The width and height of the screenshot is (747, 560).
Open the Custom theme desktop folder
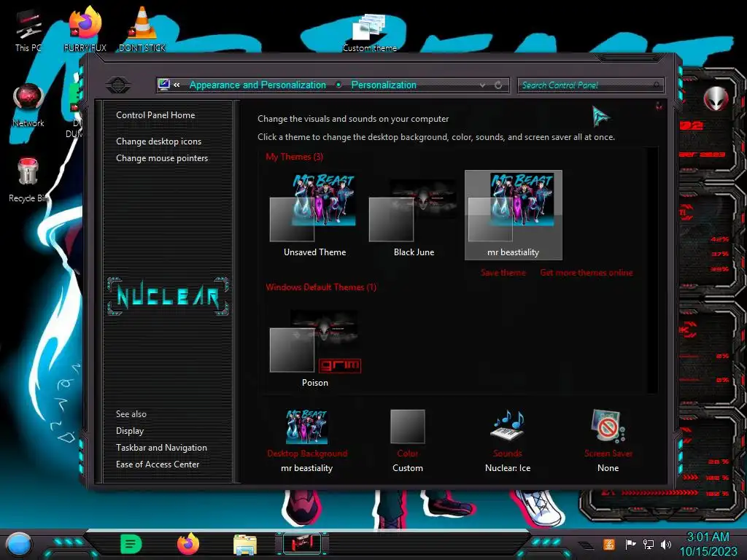370,32
